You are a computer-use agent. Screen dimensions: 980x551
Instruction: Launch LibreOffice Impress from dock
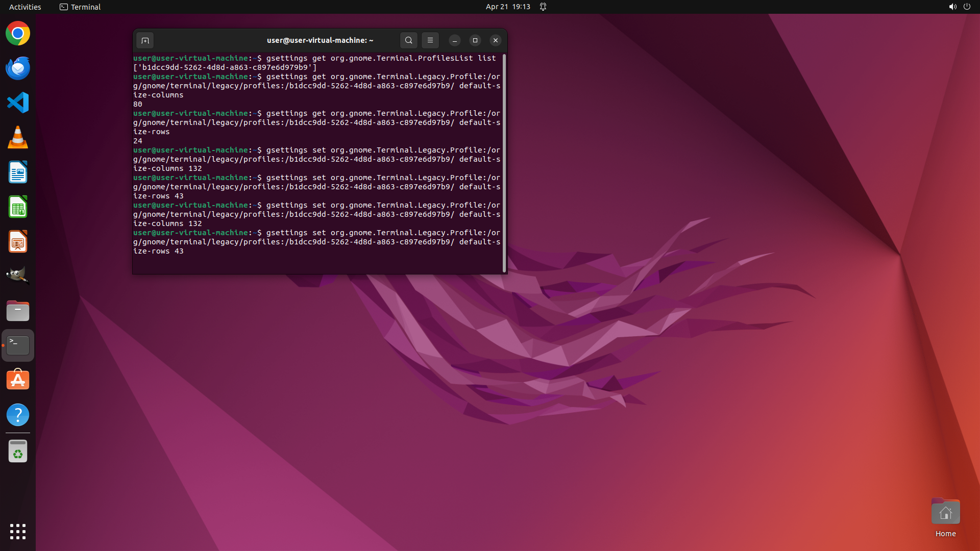click(x=18, y=242)
